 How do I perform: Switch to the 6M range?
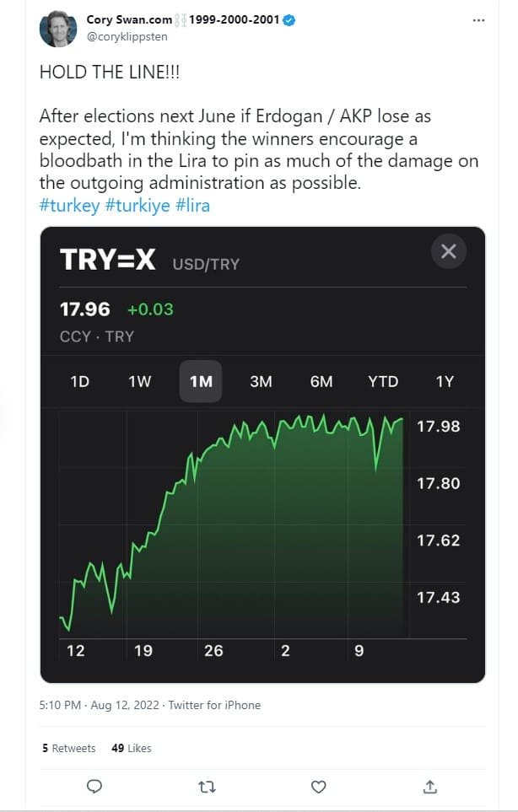click(x=321, y=381)
